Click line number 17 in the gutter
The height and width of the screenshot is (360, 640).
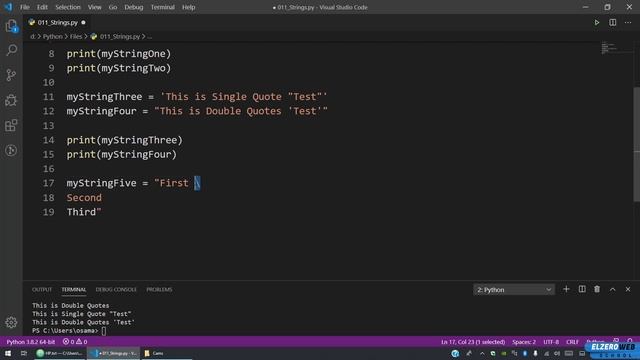(48, 183)
